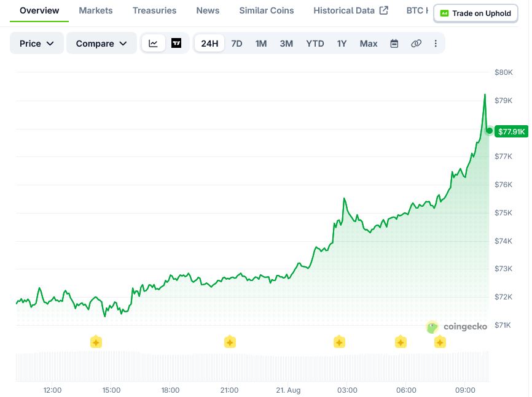The height and width of the screenshot is (397, 532).
Task: Switch to line chart view icon
Action: pos(153,44)
